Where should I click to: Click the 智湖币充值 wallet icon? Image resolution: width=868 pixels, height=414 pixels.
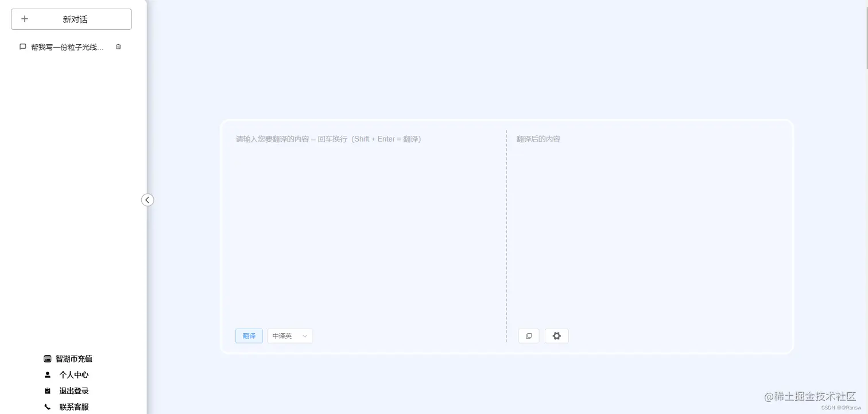(x=47, y=358)
